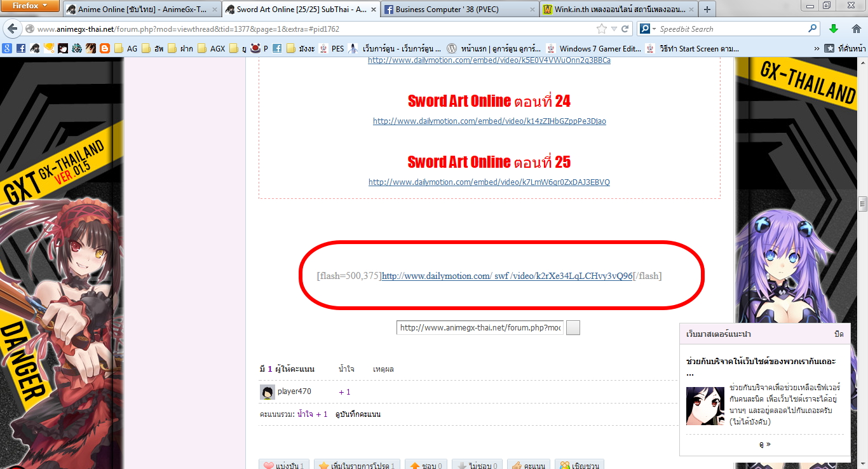This screenshot has height=469, width=868.
Task: Open the dailymotion swf video link in flash tag
Action: point(507,276)
